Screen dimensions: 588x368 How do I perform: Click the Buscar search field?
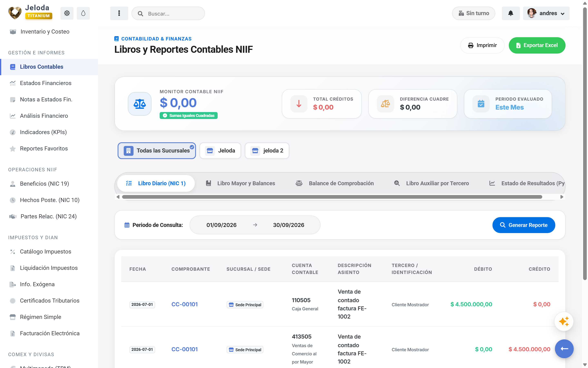(168, 13)
